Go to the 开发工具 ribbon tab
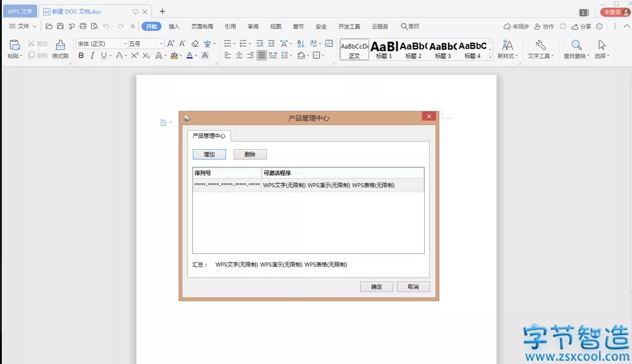This screenshot has width=632, height=364. (x=349, y=27)
